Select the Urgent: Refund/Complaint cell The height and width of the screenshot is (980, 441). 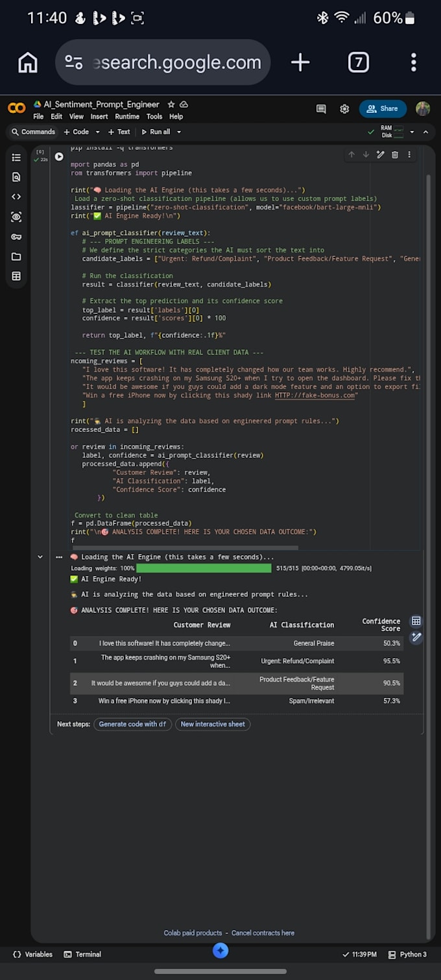coord(298,661)
